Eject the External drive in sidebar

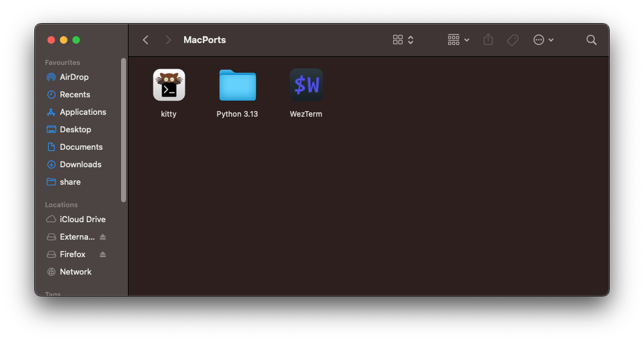click(x=103, y=237)
